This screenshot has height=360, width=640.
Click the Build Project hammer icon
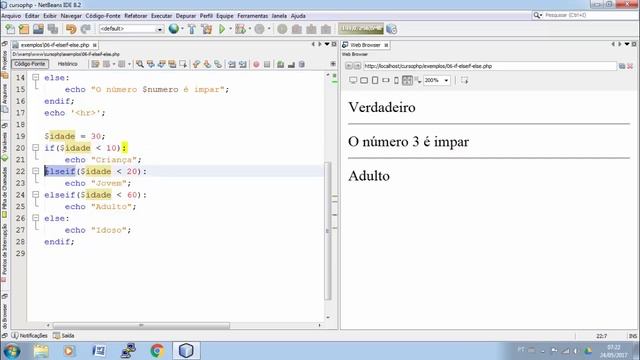pos(192,29)
